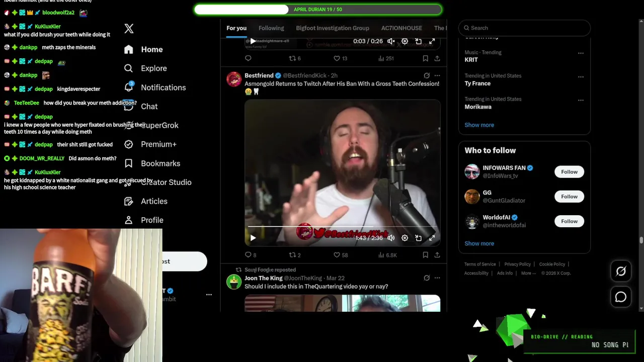Click the Profile person icon
The width and height of the screenshot is (644, 362).
(x=129, y=220)
